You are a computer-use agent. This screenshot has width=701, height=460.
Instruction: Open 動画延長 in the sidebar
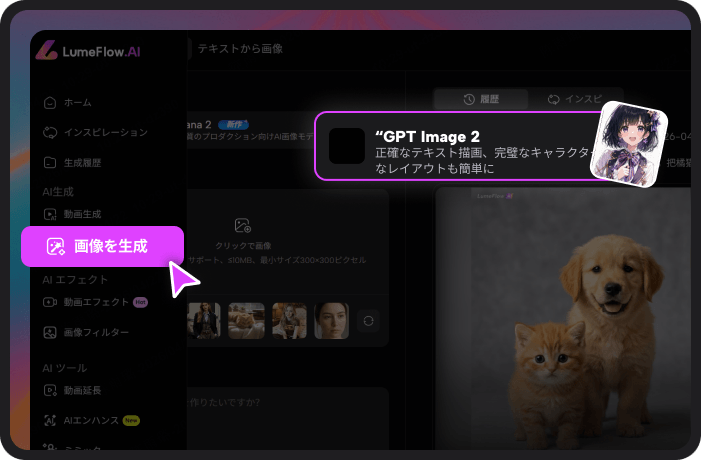tap(72, 390)
